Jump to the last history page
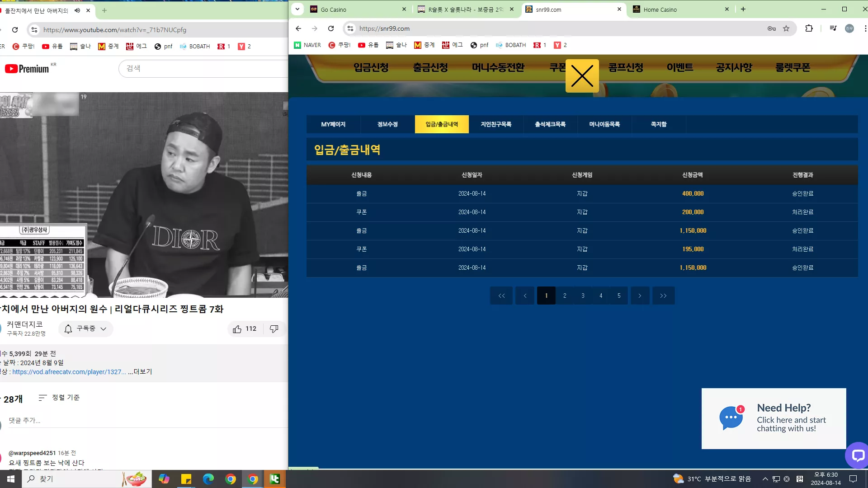 pos(663,296)
